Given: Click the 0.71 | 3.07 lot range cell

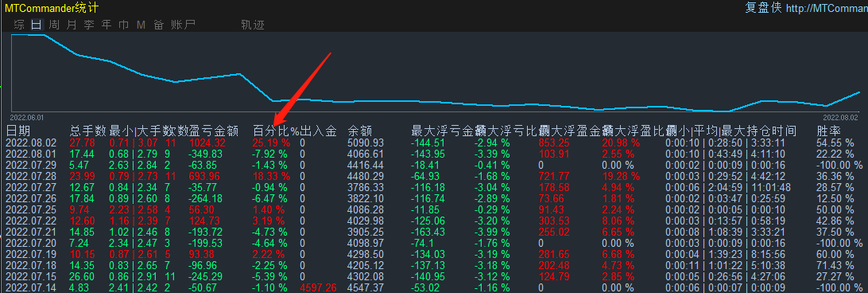Looking at the screenshot, I should pyautogui.click(x=134, y=143).
